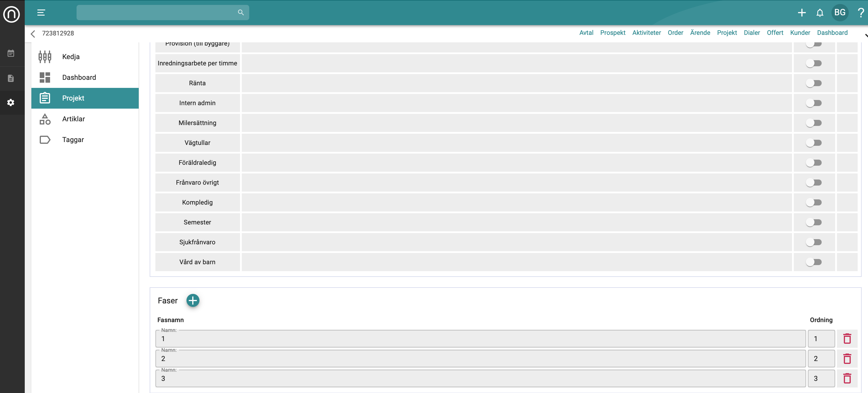868x393 pixels.
Task: Delete phase 2 with trash icon
Action: pyautogui.click(x=847, y=358)
